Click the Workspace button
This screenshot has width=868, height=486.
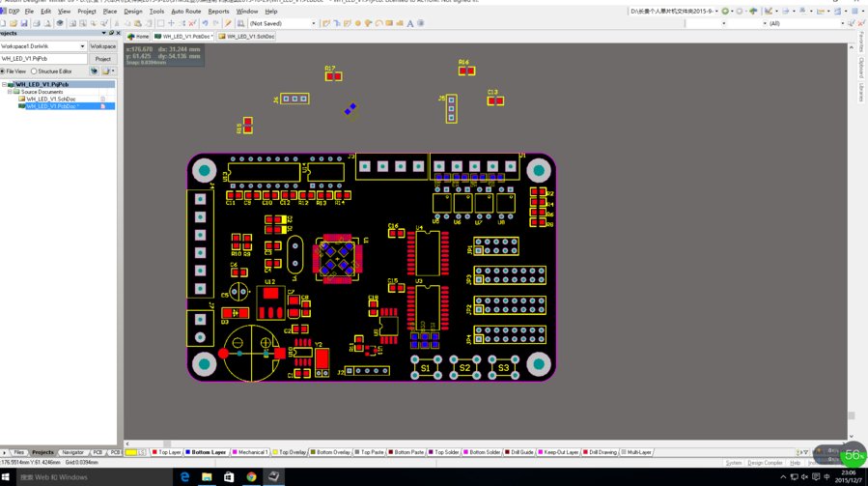(102, 46)
